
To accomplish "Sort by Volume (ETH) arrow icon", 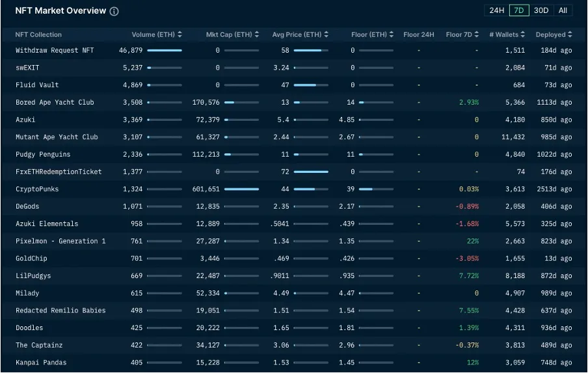I will tap(180, 34).
